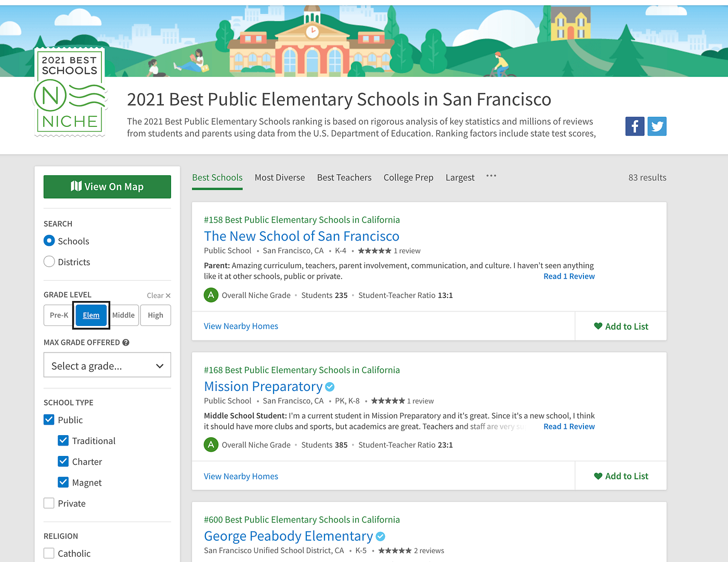728x562 pixels.
Task: Switch to the College Prep tab
Action: coord(409,178)
